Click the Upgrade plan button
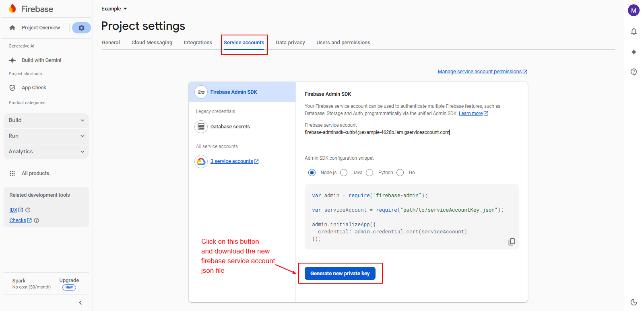 [x=69, y=284]
